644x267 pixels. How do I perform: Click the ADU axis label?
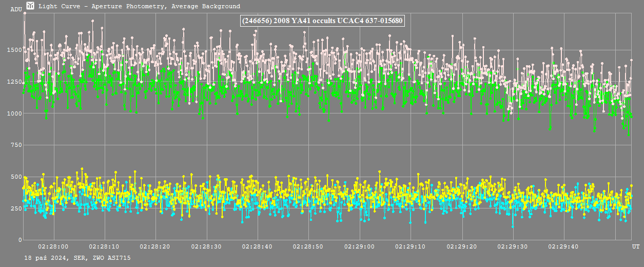coord(16,9)
